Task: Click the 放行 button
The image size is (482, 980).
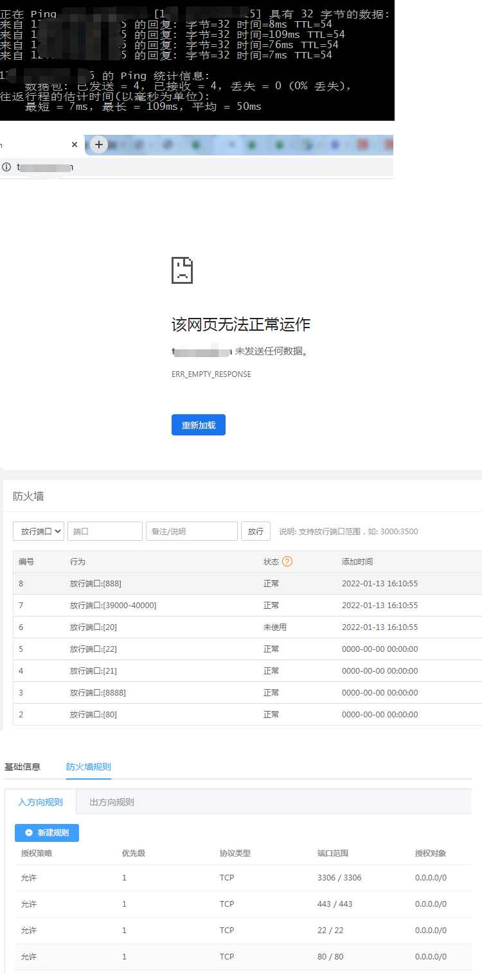Action: point(256,531)
